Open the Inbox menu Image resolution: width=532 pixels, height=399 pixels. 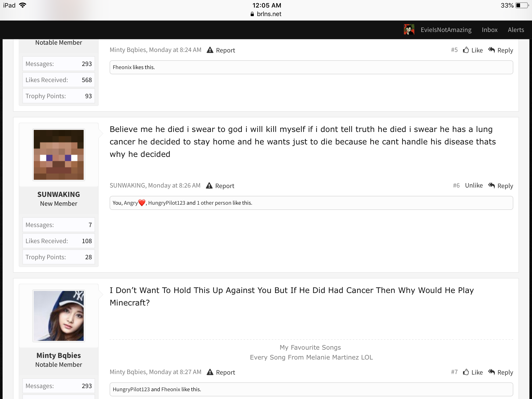[490, 30]
